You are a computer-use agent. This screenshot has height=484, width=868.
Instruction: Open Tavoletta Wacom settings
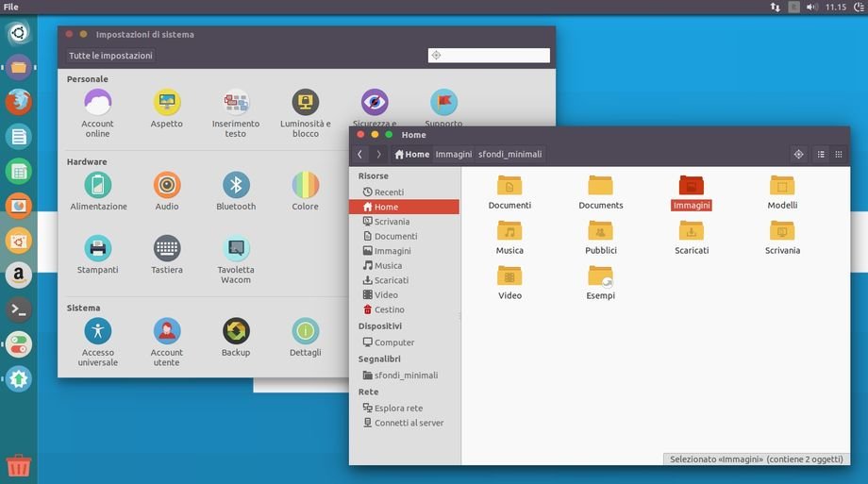(x=236, y=249)
